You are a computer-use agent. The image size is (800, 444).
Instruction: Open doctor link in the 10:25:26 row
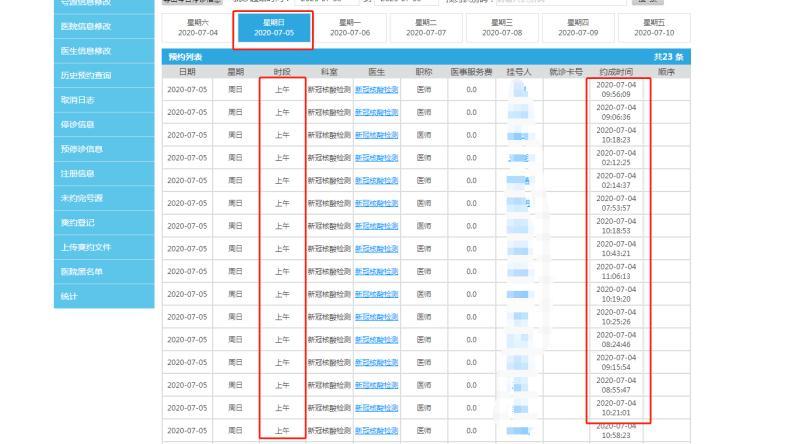(x=377, y=317)
